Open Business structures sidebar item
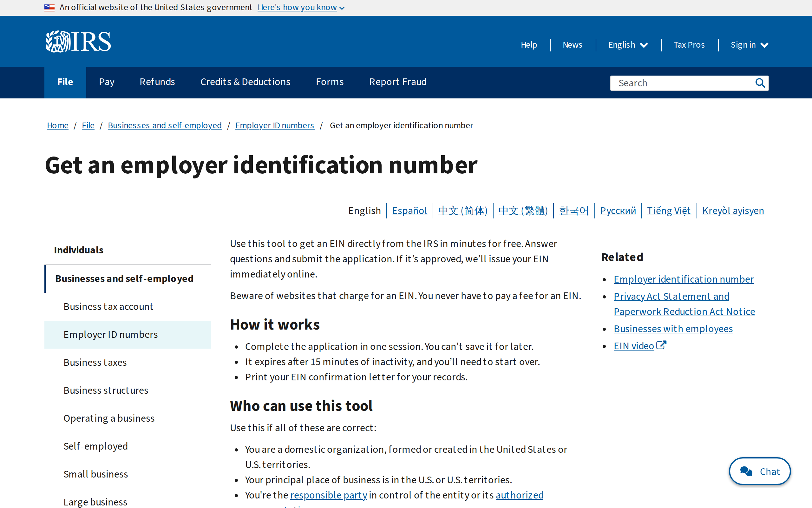 128,390
